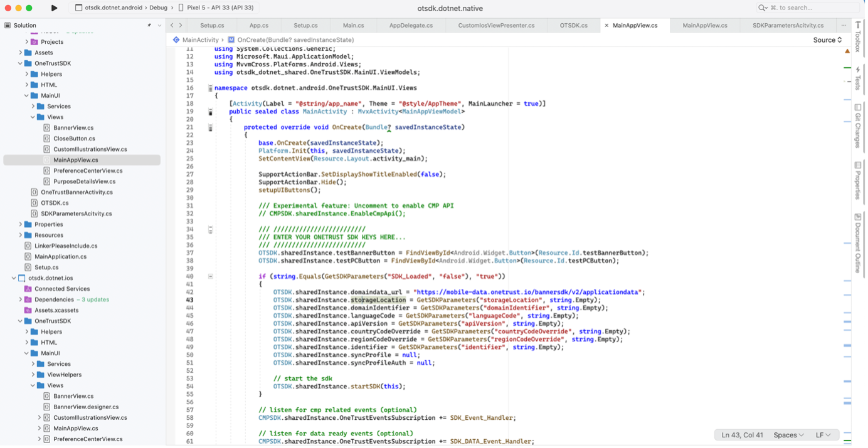Open the Toolbox pad on the right edge

pyautogui.click(x=858, y=36)
